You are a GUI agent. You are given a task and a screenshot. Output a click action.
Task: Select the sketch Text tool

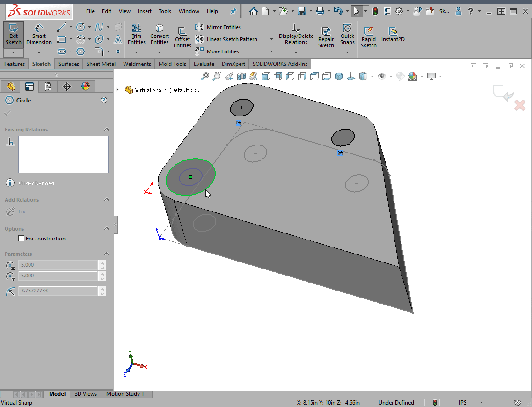click(118, 39)
